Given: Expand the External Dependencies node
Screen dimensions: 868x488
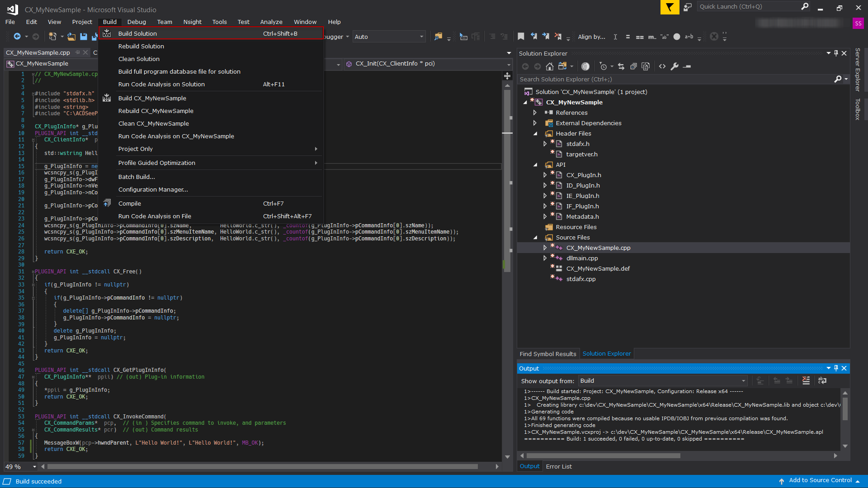Looking at the screenshot, I should coord(535,123).
